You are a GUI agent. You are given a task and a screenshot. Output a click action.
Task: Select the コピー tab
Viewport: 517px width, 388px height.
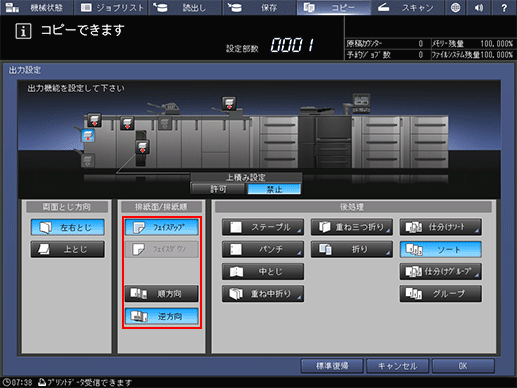[333, 7]
